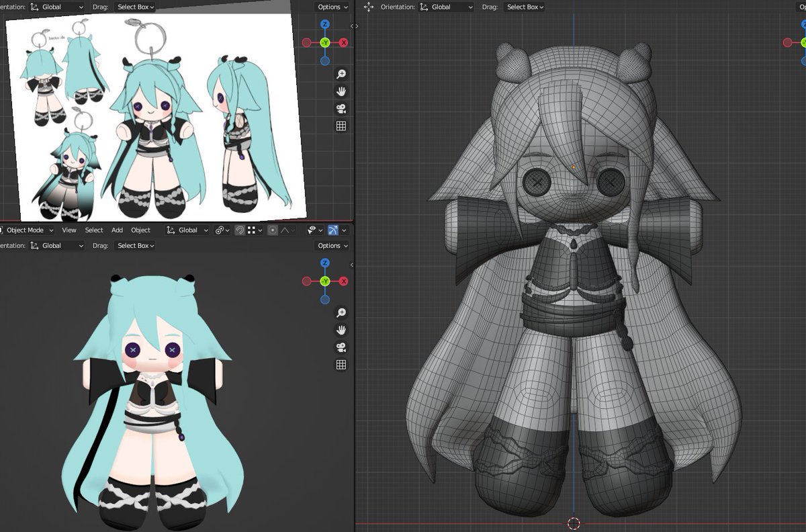Open Orientation Global dropdown in wireframe viewport
This screenshot has height=532, width=806.
pyautogui.click(x=446, y=7)
